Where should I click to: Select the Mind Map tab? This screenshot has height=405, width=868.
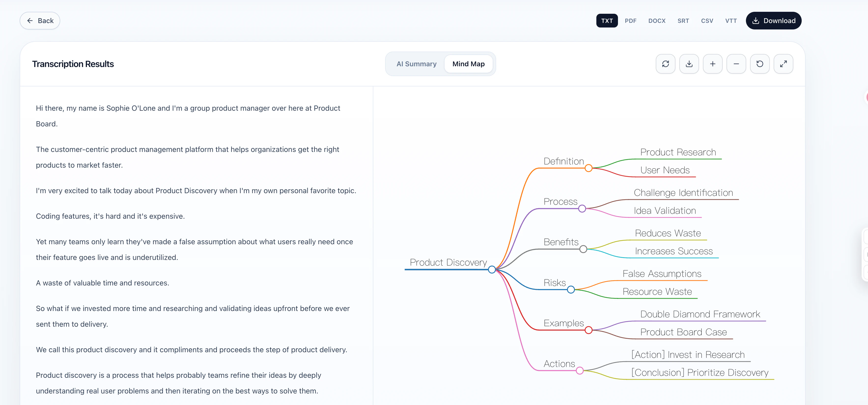point(469,64)
